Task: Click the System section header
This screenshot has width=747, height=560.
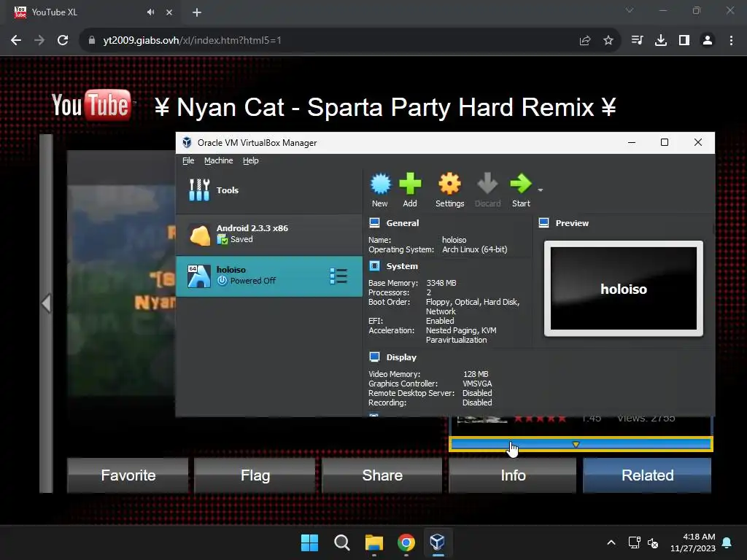Action: click(x=402, y=266)
